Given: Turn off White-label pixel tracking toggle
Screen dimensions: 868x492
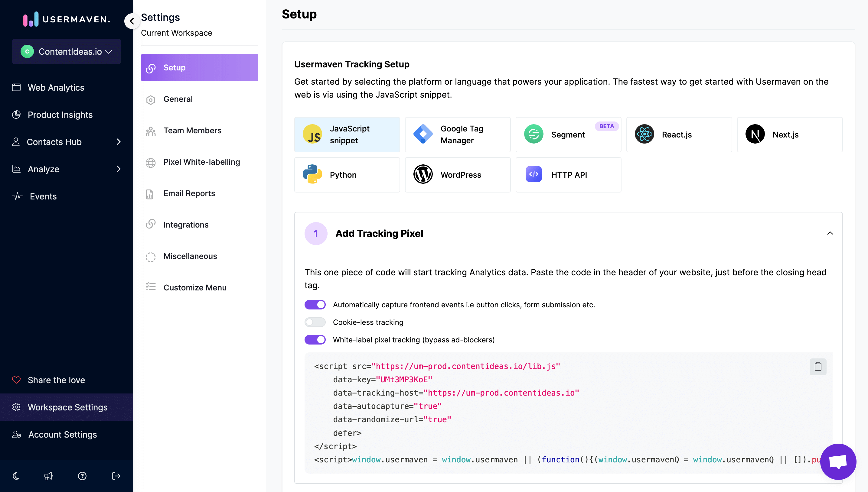Looking at the screenshot, I should [x=315, y=340].
